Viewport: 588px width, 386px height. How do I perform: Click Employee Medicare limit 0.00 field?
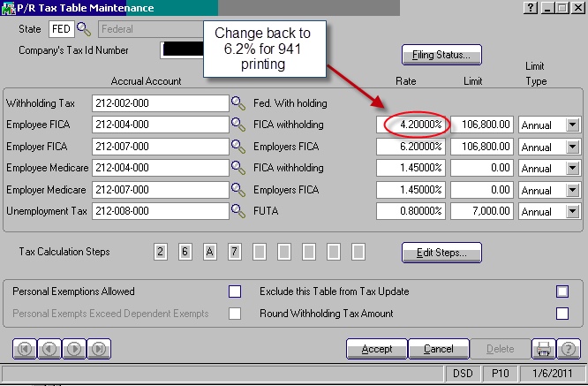482,168
